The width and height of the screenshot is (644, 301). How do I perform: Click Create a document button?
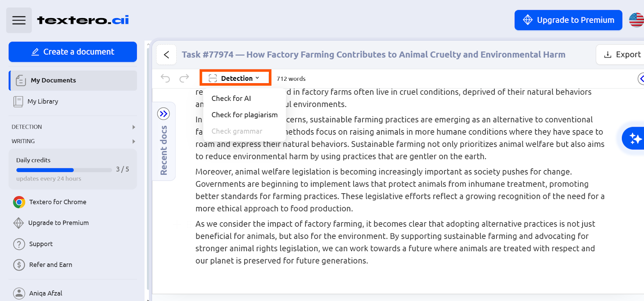tap(73, 52)
